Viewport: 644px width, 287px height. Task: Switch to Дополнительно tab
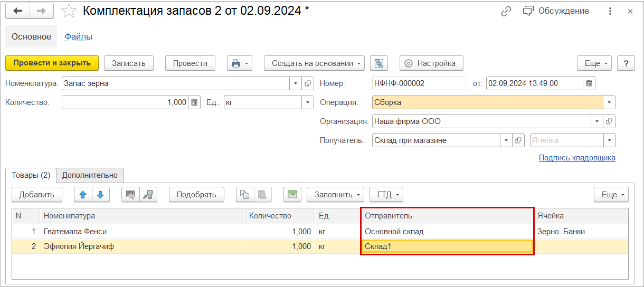90,175
